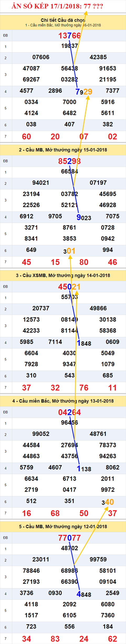This screenshot has height=644, width=126.
Task: Select third prize number 23194
Action: 31,194
